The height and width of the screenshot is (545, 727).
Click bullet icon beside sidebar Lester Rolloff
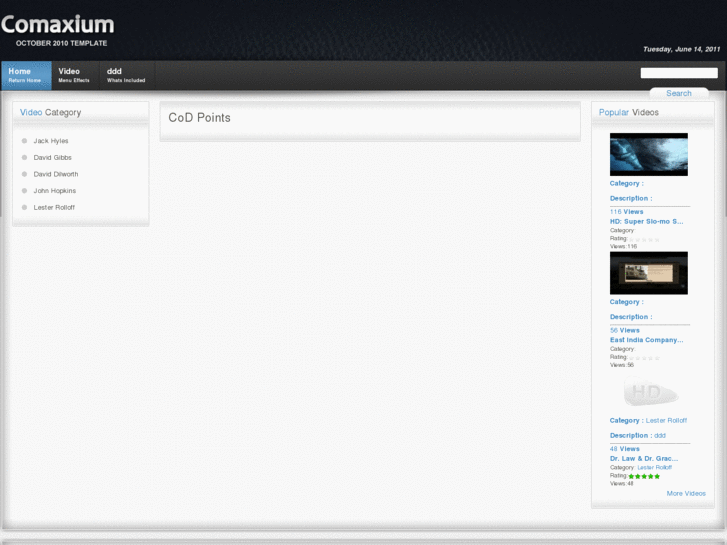(24, 207)
